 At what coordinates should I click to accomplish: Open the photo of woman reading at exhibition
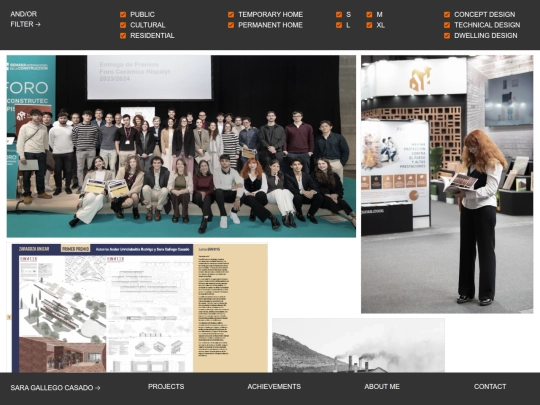click(447, 184)
